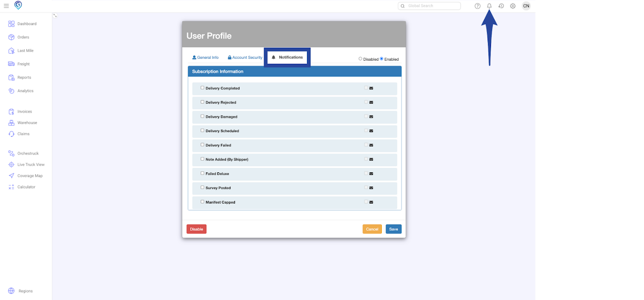Toggle email checkbox for Delivery Failed
Screen dimensions: 644x300
coord(366,145)
